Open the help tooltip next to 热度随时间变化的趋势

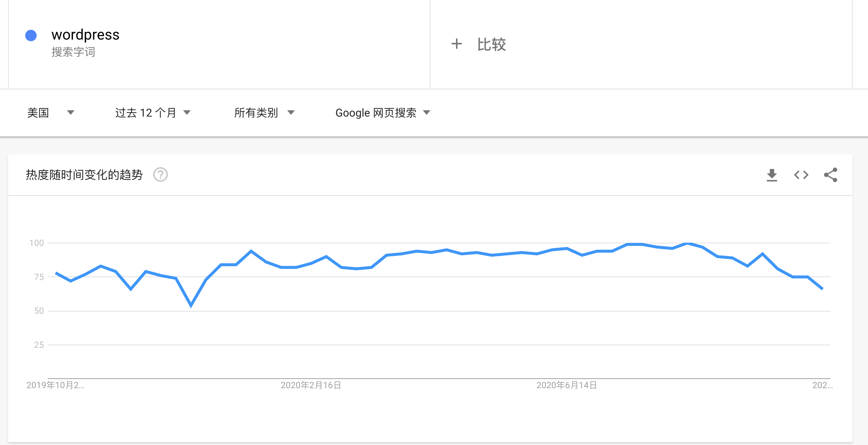161,175
